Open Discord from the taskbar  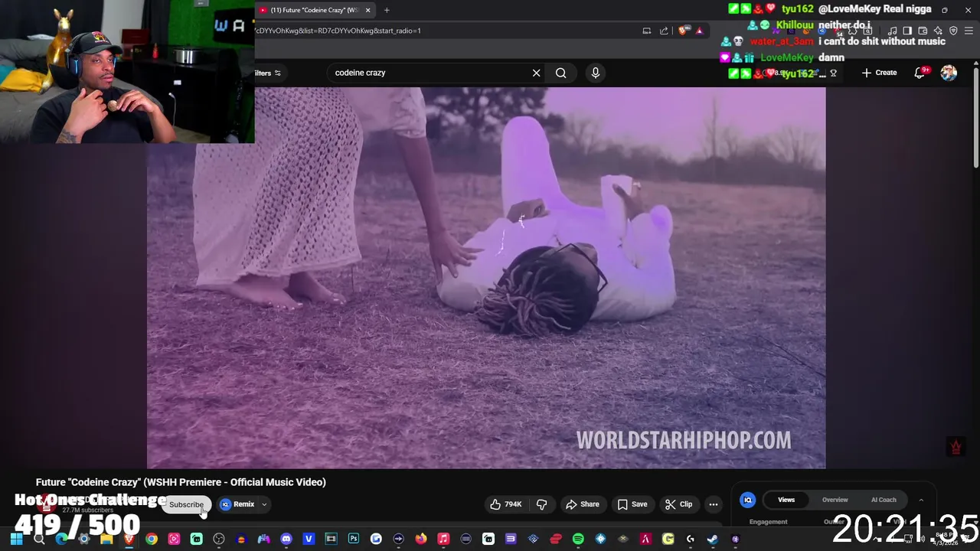tap(286, 540)
